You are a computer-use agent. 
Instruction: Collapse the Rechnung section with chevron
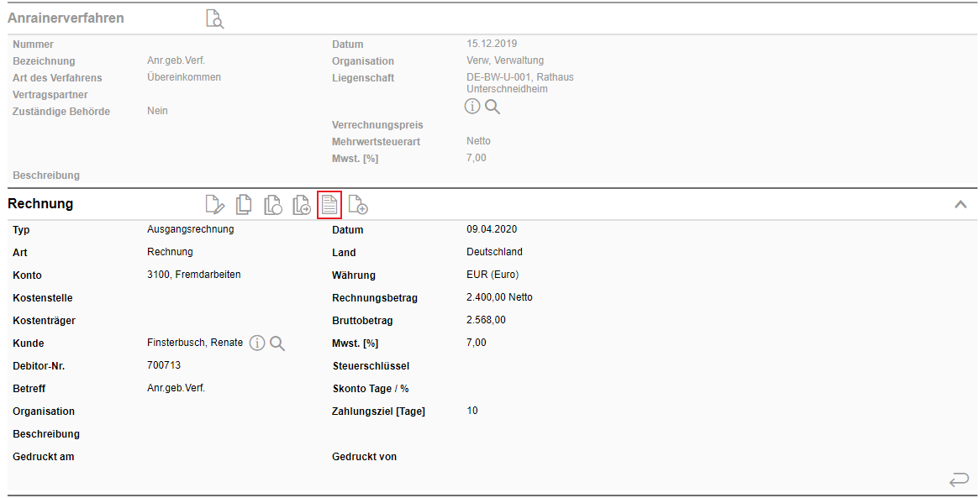click(960, 204)
